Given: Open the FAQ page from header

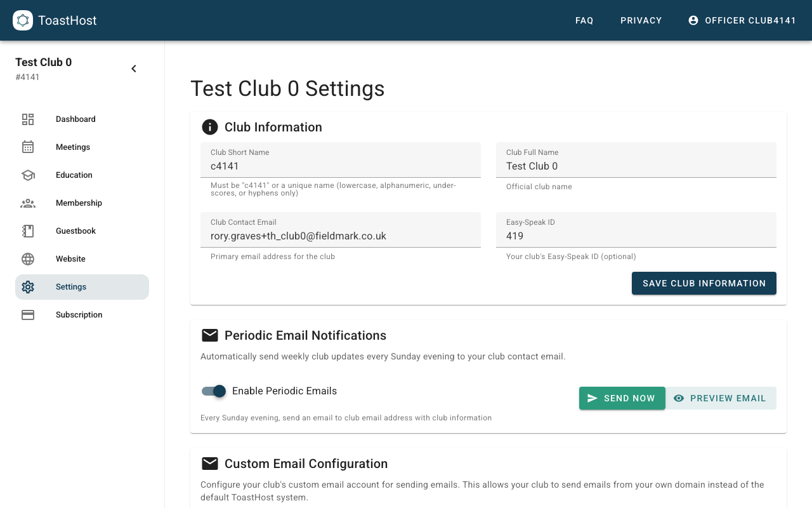Looking at the screenshot, I should point(584,20).
